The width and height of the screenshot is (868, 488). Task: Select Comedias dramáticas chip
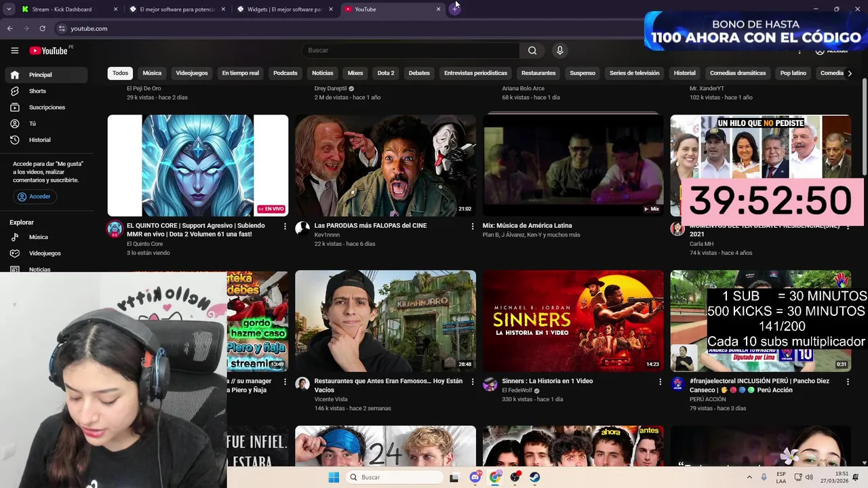tap(738, 73)
